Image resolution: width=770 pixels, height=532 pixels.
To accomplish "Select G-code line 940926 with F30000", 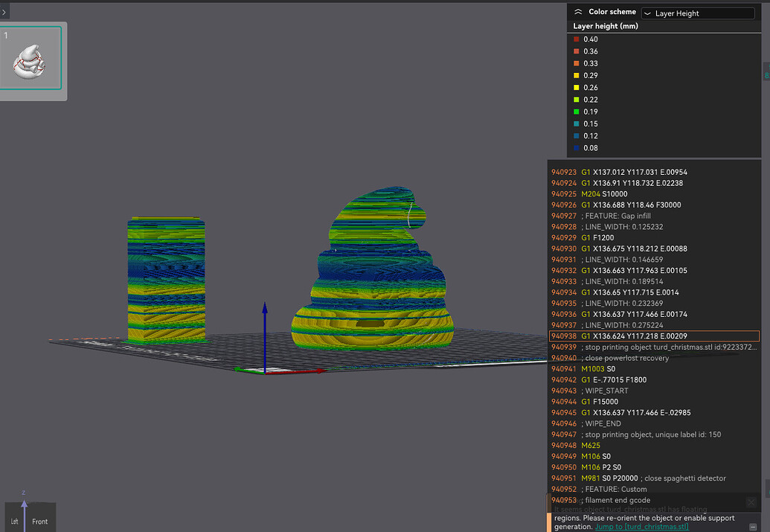I will tap(654, 205).
